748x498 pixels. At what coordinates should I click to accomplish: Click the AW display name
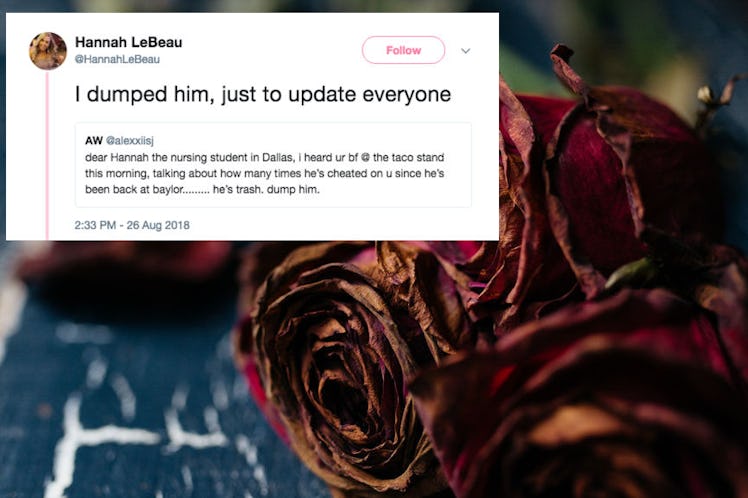tap(94, 140)
